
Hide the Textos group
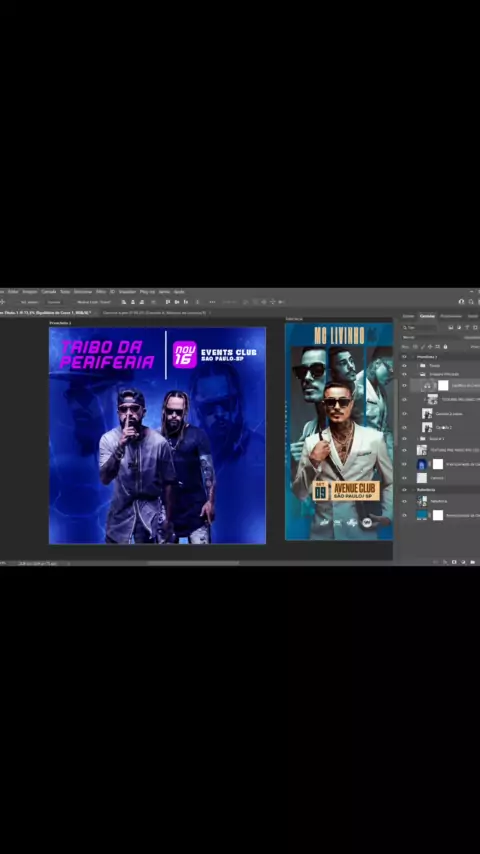coord(404,365)
